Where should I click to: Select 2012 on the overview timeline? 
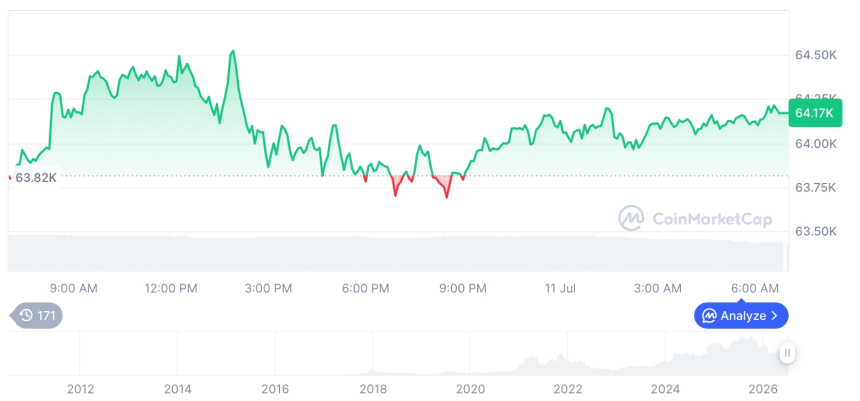coord(80,389)
